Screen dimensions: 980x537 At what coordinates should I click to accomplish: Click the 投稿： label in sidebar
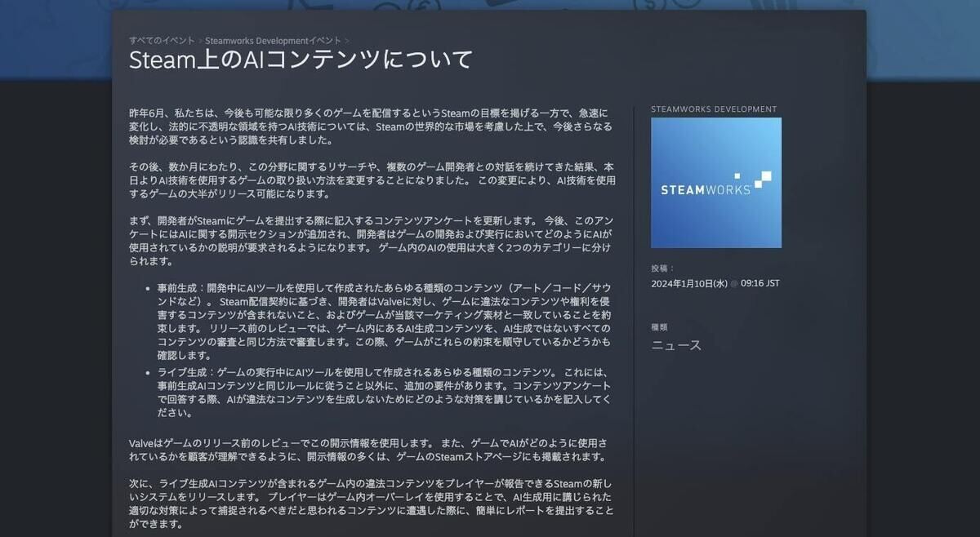tap(663, 268)
